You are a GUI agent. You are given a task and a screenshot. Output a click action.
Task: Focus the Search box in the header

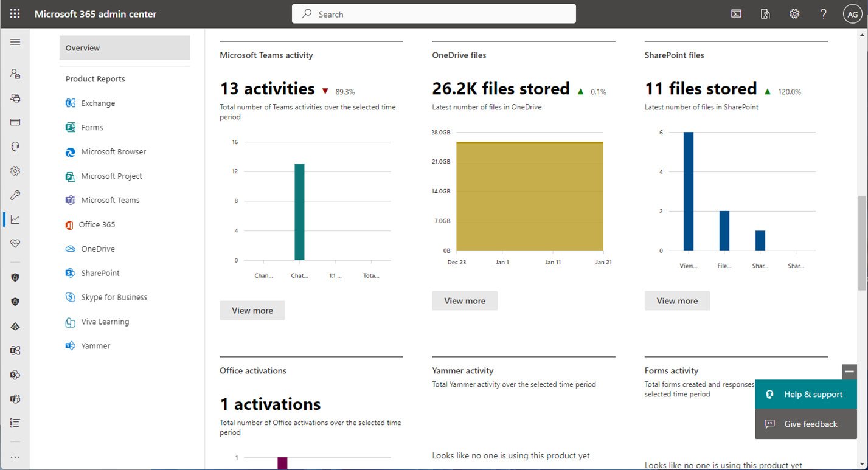coord(434,14)
